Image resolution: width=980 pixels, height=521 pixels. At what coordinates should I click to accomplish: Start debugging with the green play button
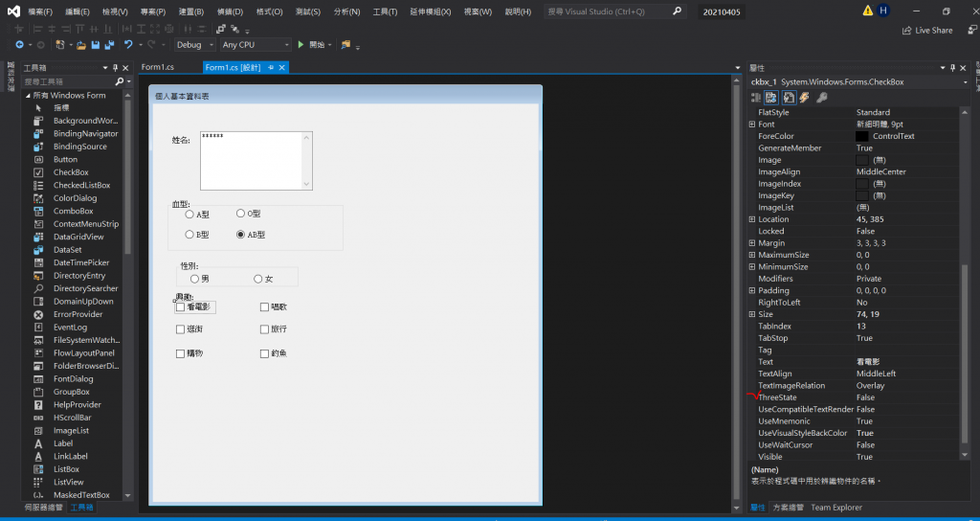pyautogui.click(x=301, y=44)
